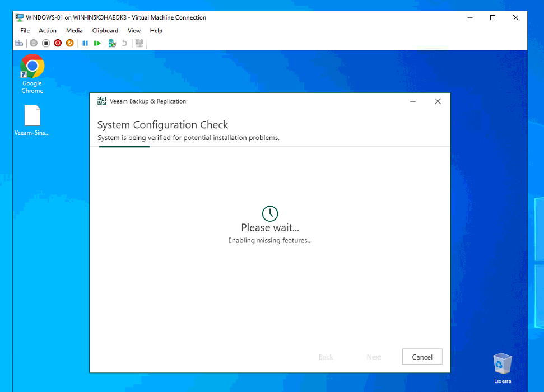The image size is (544, 392).
Task: Cancel the Veeam system configuration check
Action: pos(422,357)
